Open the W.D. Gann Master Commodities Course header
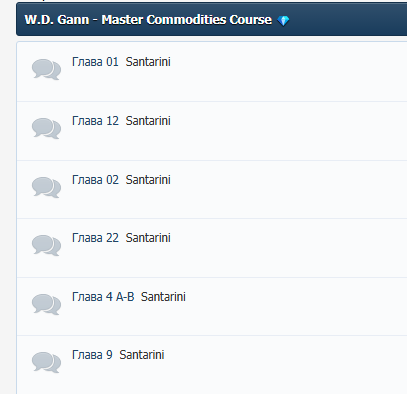 click(x=148, y=20)
